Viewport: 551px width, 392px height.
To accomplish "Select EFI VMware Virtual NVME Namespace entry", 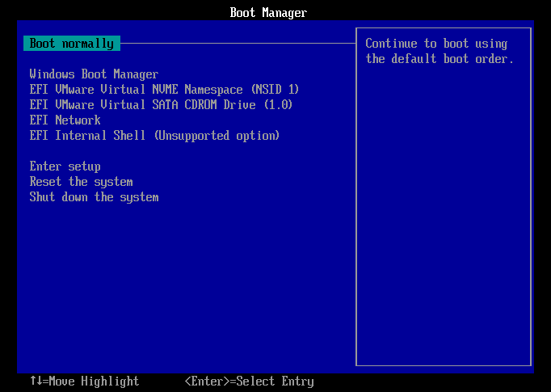I will click(164, 89).
